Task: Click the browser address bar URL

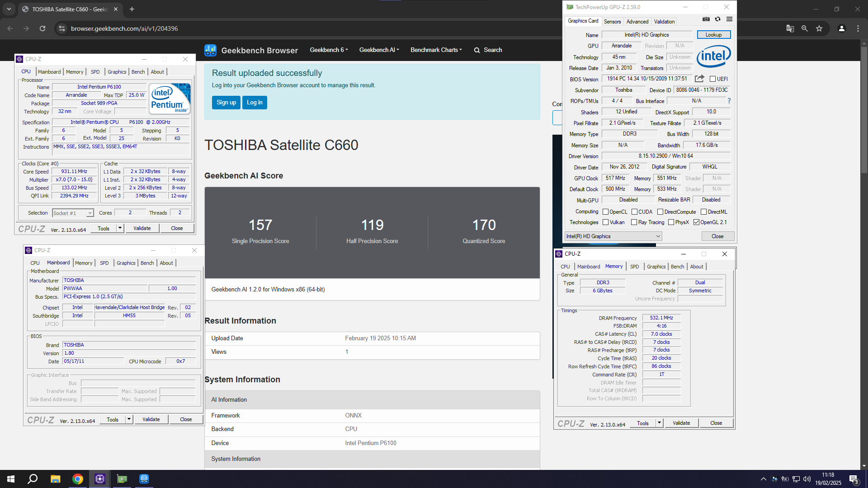Action: (x=124, y=28)
